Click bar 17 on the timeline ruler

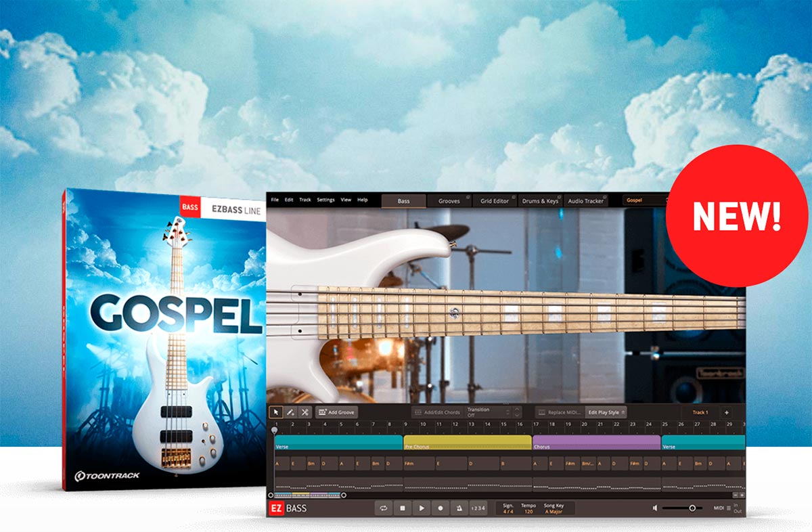[x=536, y=424]
